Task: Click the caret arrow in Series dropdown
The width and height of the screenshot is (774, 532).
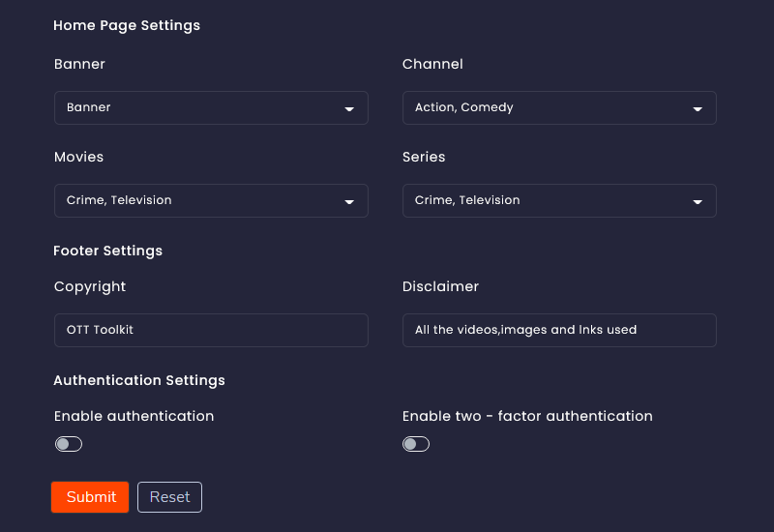Action: (x=697, y=202)
